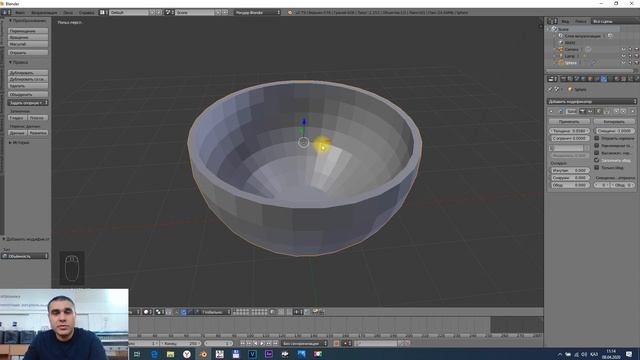Image resolution: width=640 pixels, height=360 pixels.
Task: Open the Modifiers wrench tab
Action: tap(604, 79)
